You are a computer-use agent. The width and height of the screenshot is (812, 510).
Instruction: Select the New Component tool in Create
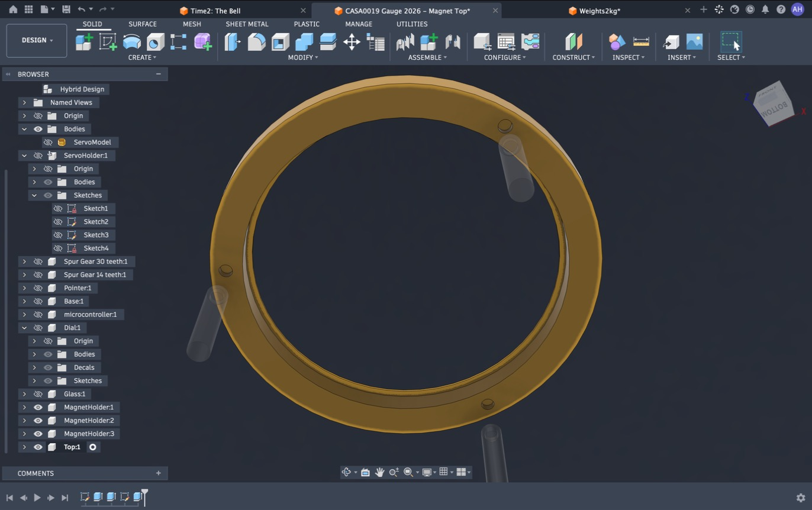tap(84, 42)
